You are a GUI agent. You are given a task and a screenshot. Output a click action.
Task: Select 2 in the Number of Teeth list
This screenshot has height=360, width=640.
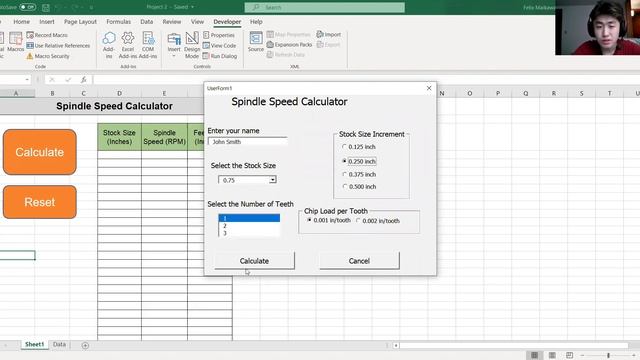coord(249,226)
